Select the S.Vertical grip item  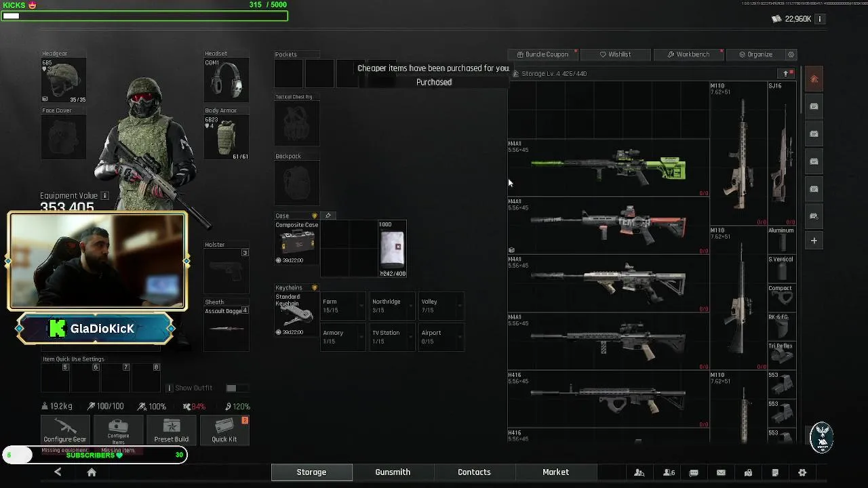point(782,269)
